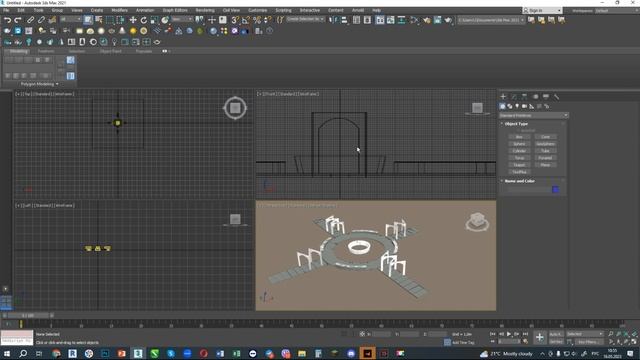Activate the Select and Scale tool
Viewport: 640px width, 360px height.
tap(154, 20)
